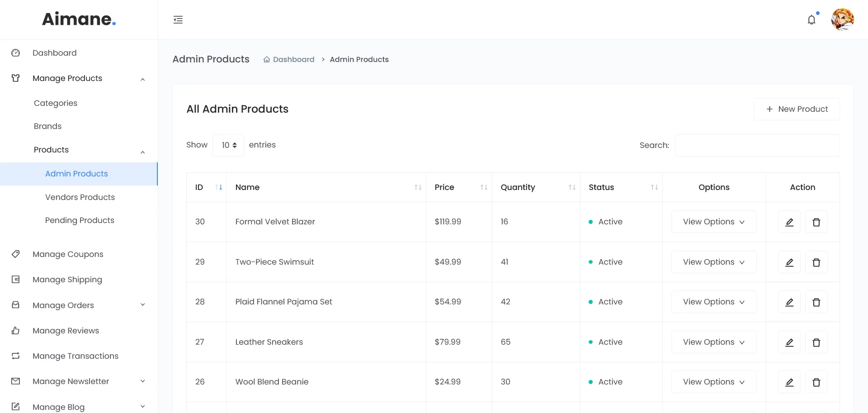Click the Manage Shipping icon
This screenshot has height=413, width=868.
15,280
